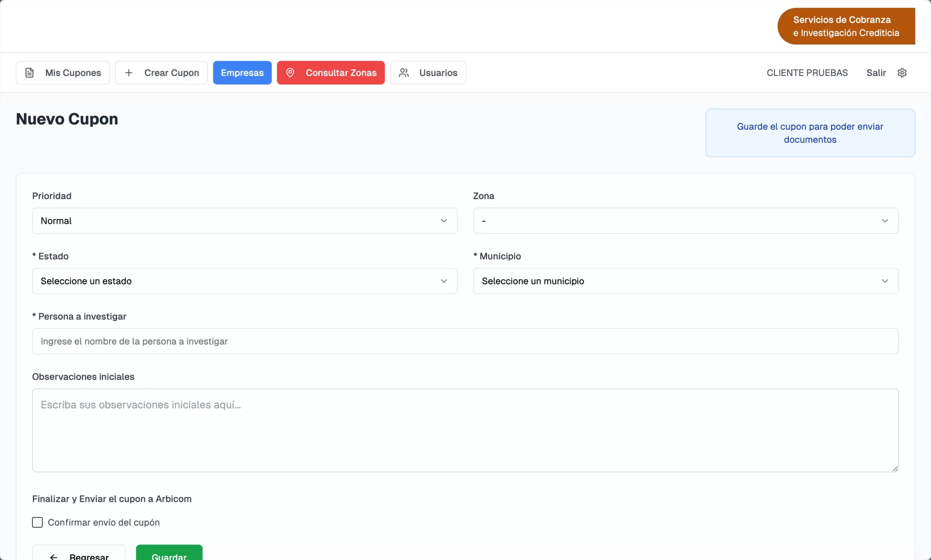Expand the Estado selector
The height and width of the screenshot is (560, 931).
pyautogui.click(x=244, y=281)
